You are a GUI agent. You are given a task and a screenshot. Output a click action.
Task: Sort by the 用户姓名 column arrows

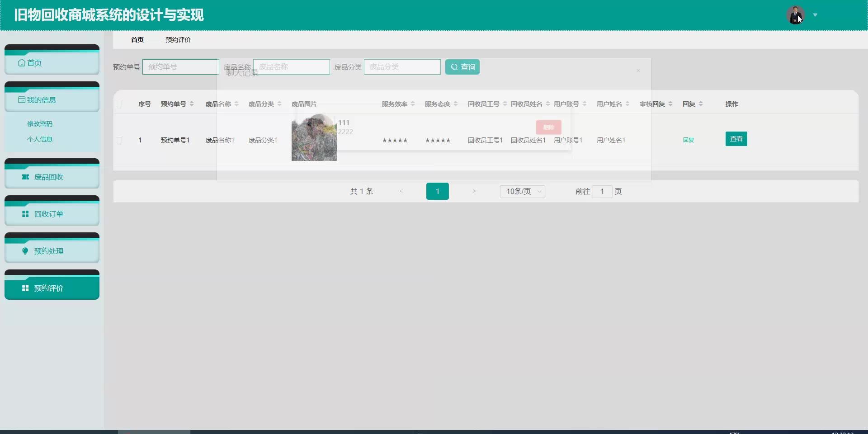(x=627, y=104)
